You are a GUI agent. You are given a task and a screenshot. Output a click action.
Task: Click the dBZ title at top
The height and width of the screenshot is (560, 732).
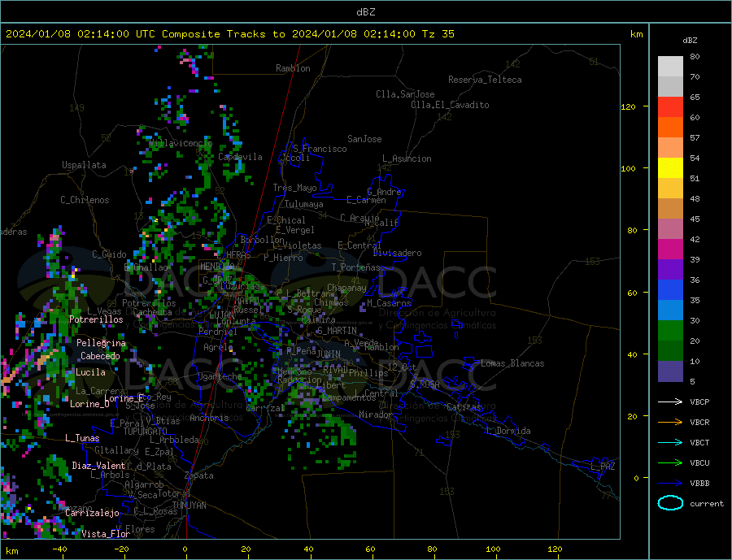(x=365, y=12)
